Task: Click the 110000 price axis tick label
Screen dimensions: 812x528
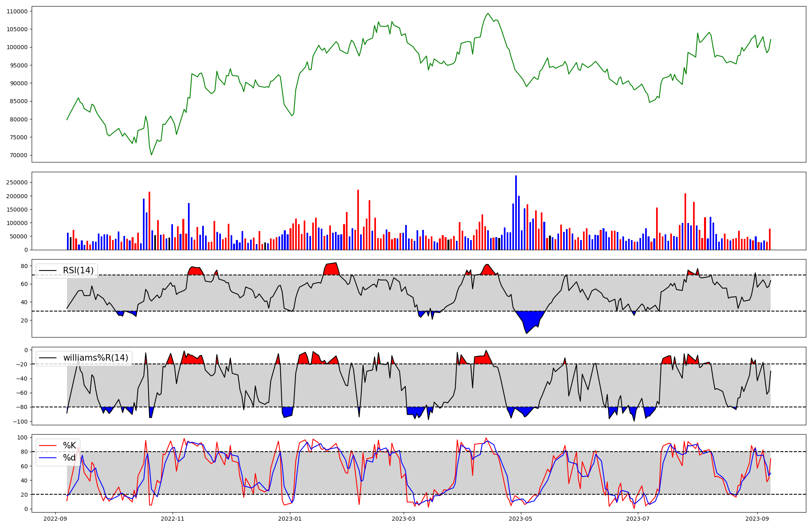Action: (x=17, y=11)
